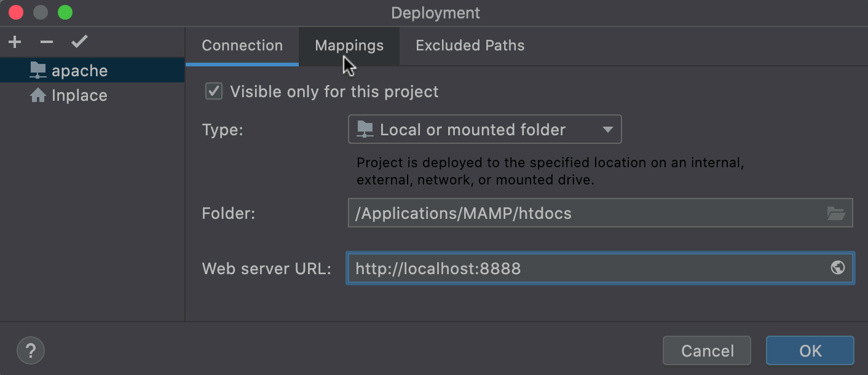Remove selected server with minus icon

click(47, 42)
